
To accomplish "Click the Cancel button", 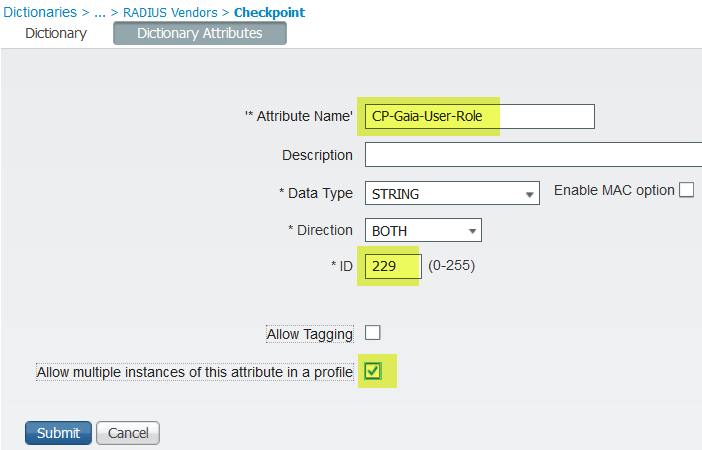I will 128,433.
